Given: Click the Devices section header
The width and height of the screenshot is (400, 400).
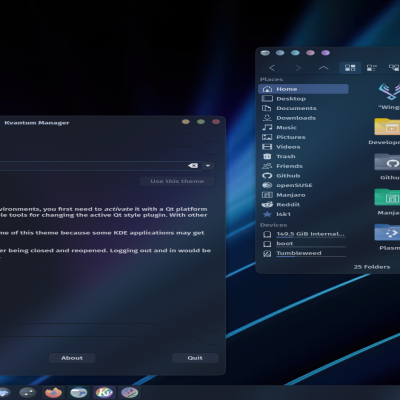Looking at the screenshot, I should (x=273, y=225).
